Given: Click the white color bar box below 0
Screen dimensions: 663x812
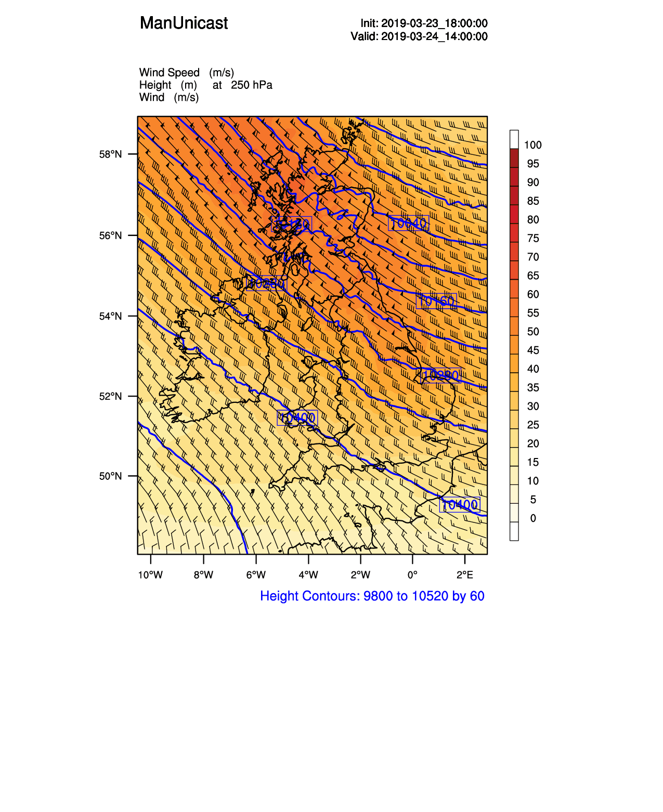Looking at the screenshot, I should (514, 531).
